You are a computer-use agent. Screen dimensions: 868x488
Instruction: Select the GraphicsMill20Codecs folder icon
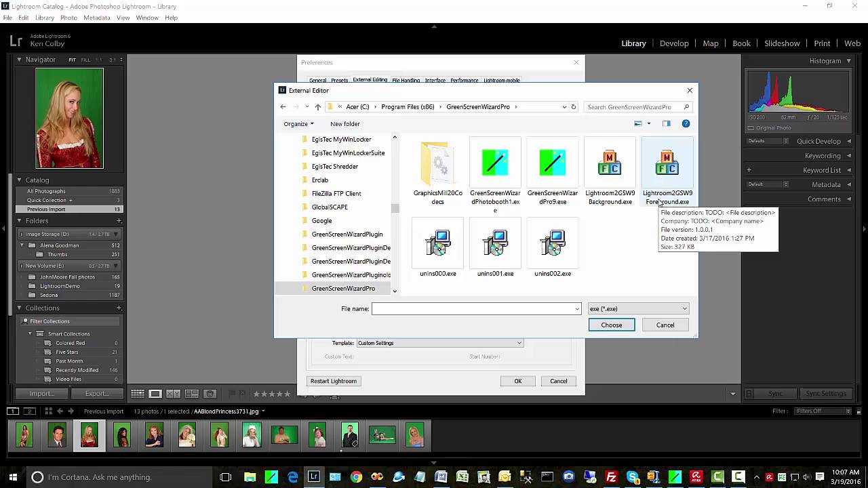click(x=437, y=163)
